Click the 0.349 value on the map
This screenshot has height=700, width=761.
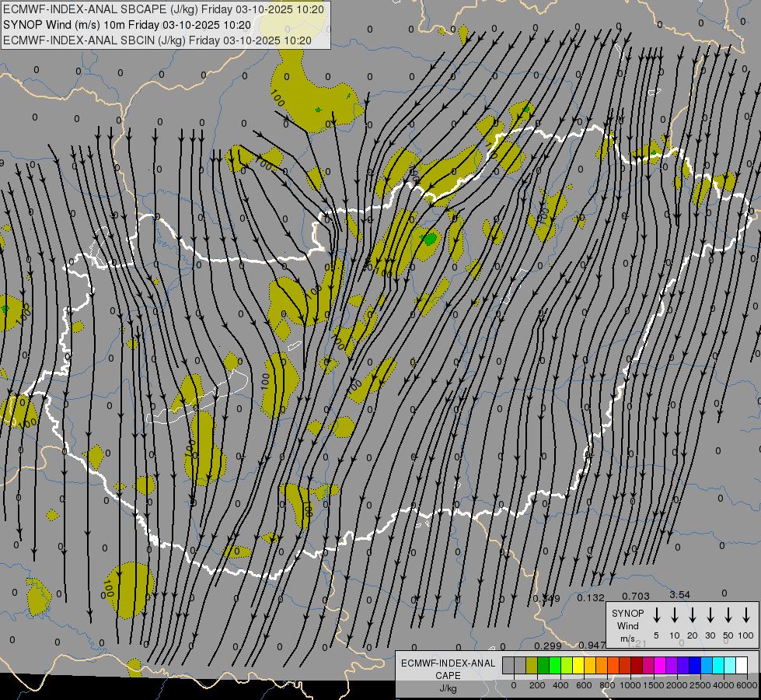pyautogui.click(x=546, y=598)
